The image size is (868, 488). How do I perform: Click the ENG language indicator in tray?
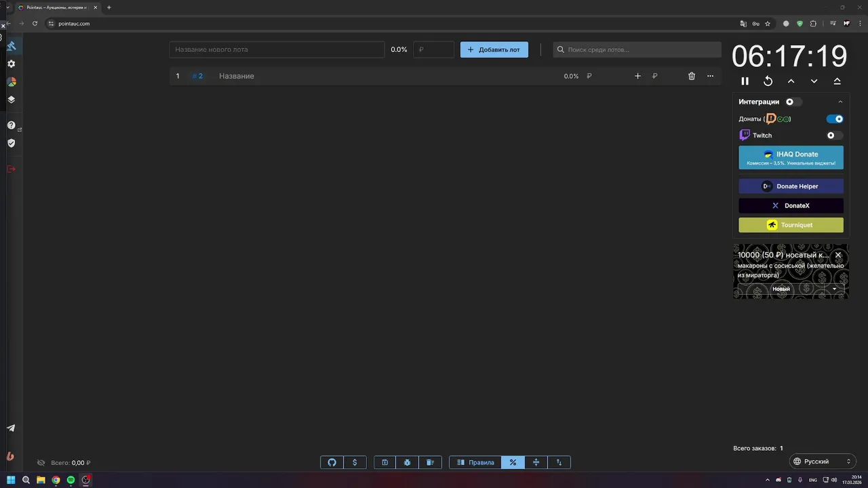click(813, 480)
